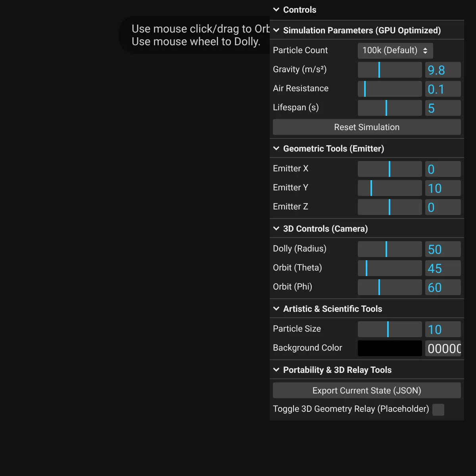Click Export Current State (JSON) button
Screen dimensions: 476x476
(367, 391)
